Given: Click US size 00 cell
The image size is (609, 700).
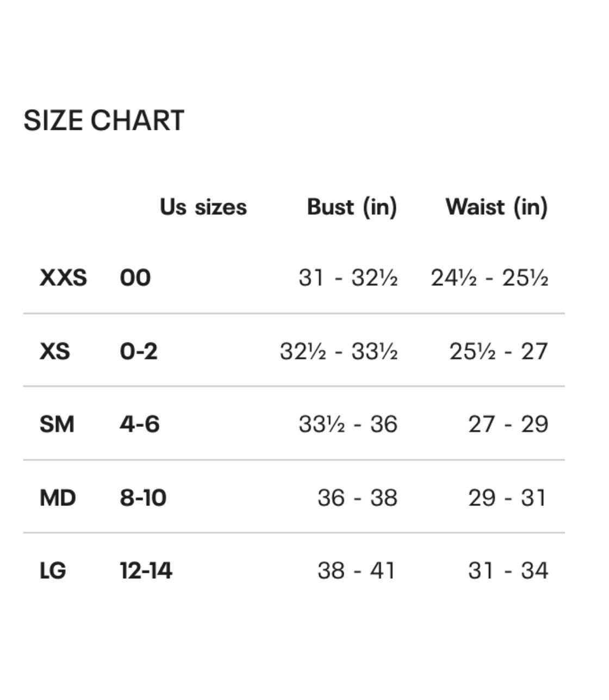Looking at the screenshot, I should coord(135,278).
